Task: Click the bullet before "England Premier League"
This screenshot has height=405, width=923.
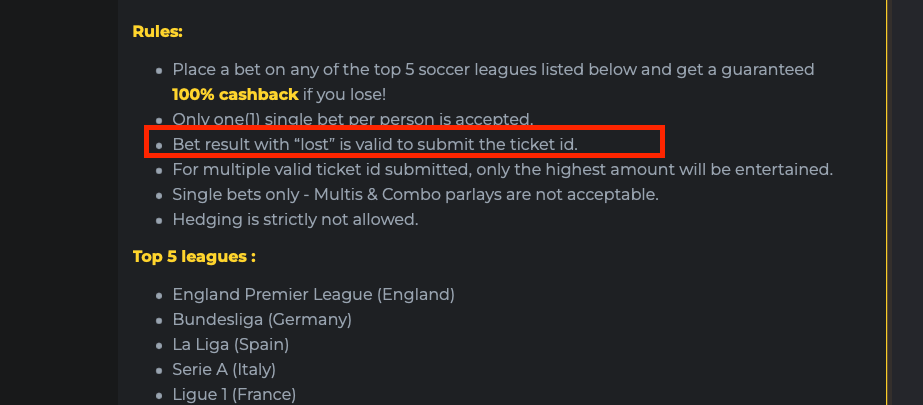Action: tap(158, 296)
